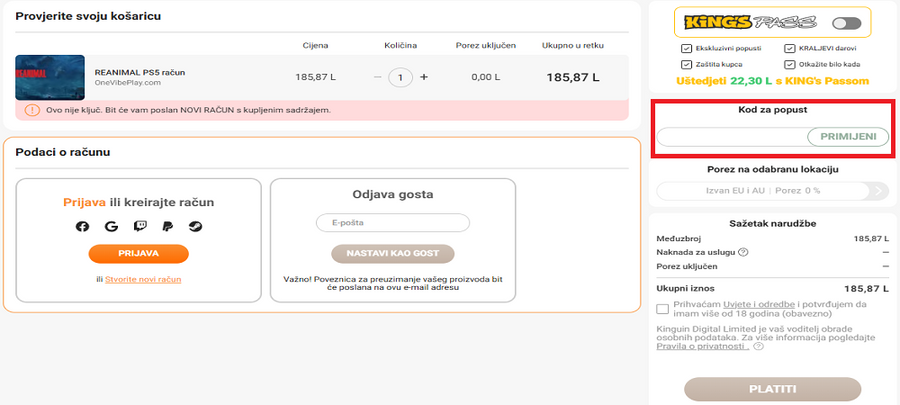The width and height of the screenshot is (900, 405).
Task: Click the Međuzbroj row value 185,87 L
Action: (x=871, y=239)
